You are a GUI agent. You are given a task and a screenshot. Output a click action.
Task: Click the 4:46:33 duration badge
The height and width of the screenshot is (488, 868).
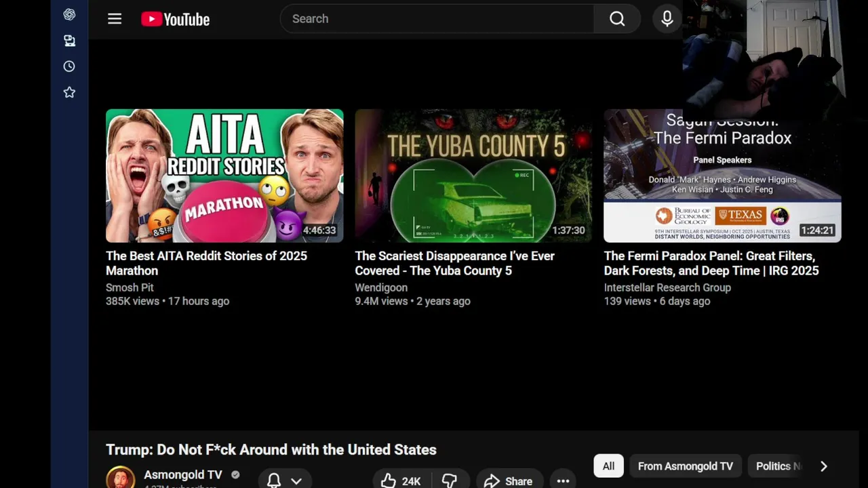[x=319, y=230]
